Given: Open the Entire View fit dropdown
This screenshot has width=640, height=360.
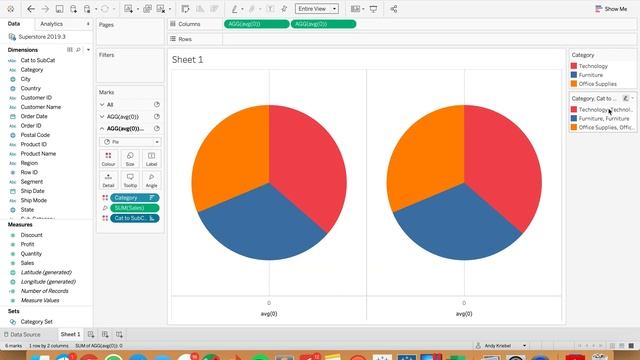Looking at the screenshot, I should click(317, 9).
